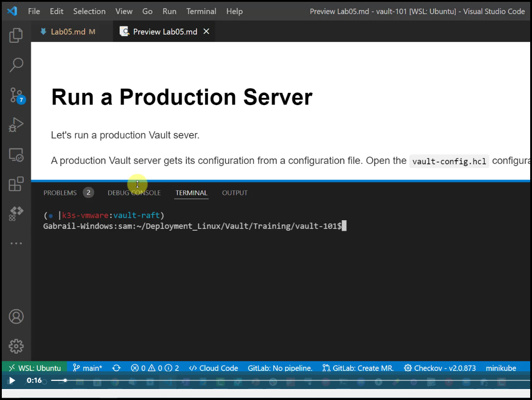Click the markdown file icon on Lab05.md tab
Viewport: 532px width, 400px height.
tap(43, 31)
